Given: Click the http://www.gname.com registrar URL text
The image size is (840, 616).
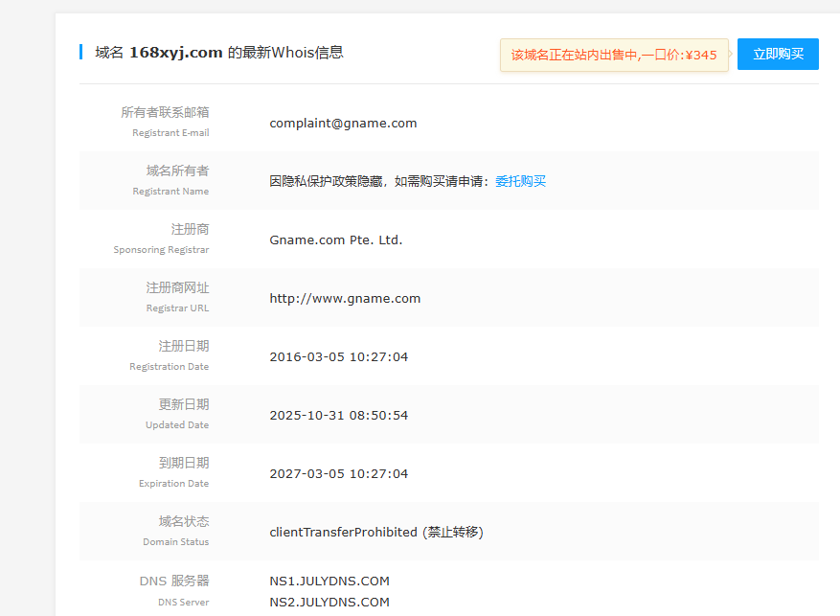Looking at the screenshot, I should tap(345, 298).
